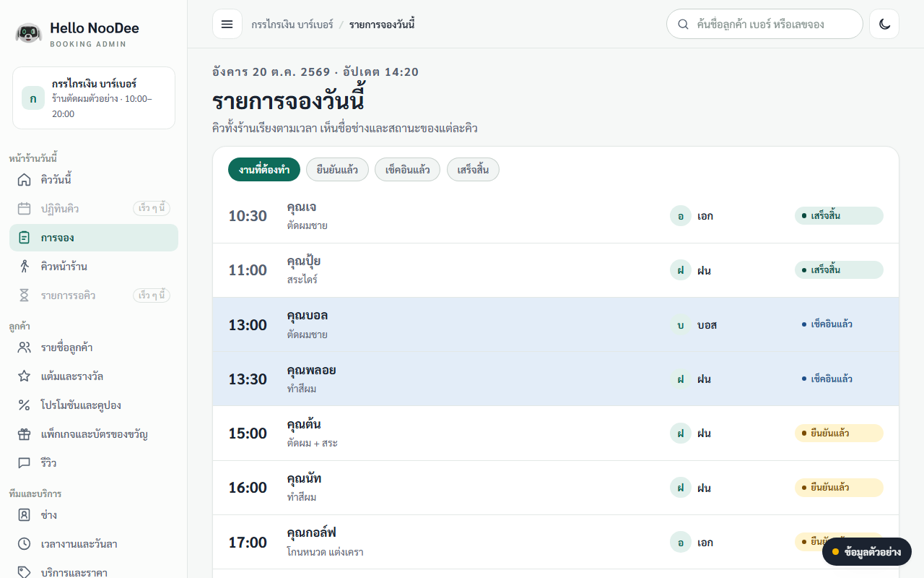Image resolution: width=924 pixels, height=578 pixels.
Task: Select การจอง clipboard icon
Action: click(x=24, y=238)
